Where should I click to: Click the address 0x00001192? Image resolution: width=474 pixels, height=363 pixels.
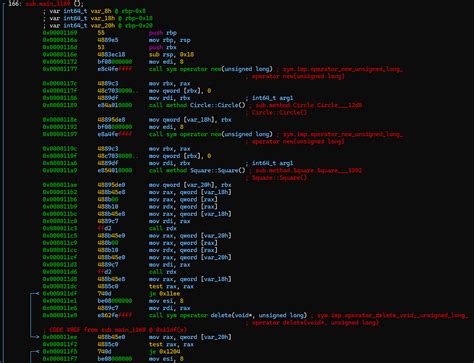pos(60,127)
